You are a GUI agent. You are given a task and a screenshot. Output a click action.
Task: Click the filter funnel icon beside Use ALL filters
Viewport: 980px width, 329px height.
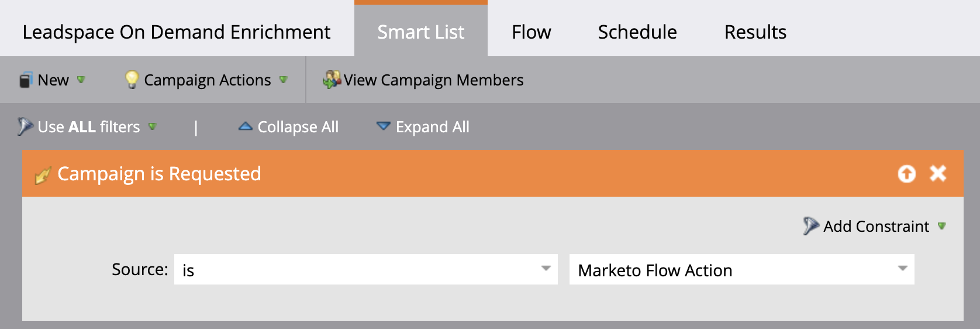click(x=25, y=126)
